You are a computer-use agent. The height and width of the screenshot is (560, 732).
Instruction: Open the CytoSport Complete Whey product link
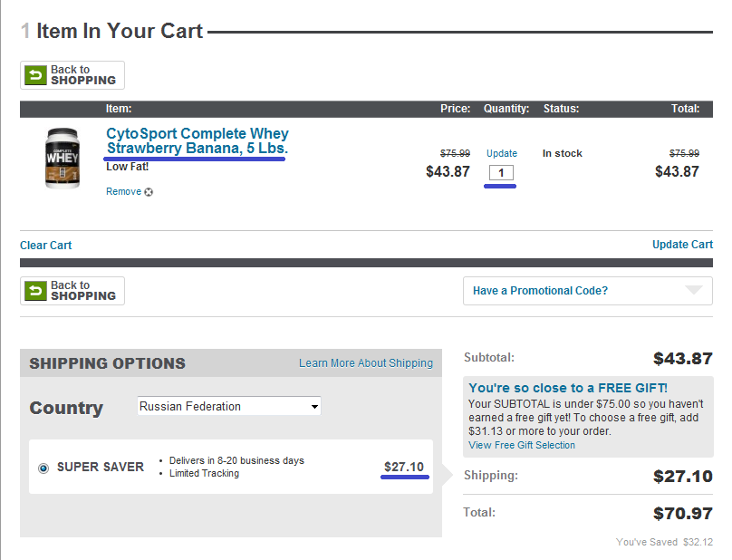[197, 140]
